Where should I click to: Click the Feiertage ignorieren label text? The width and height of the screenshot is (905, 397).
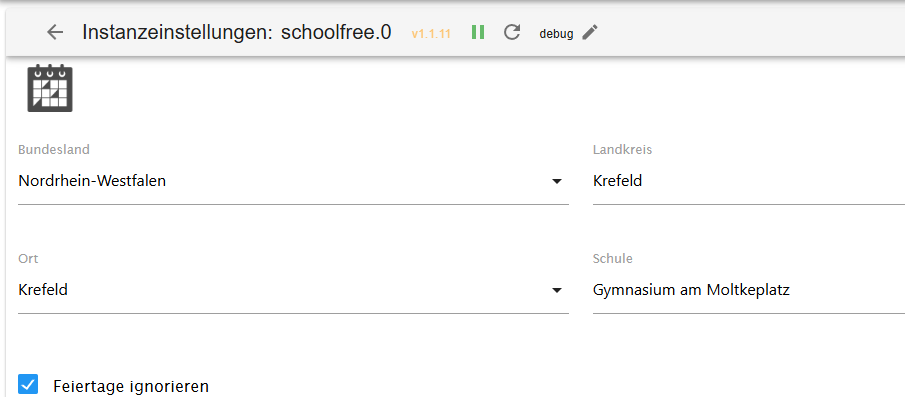pyautogui.click(x=131, y=386)
